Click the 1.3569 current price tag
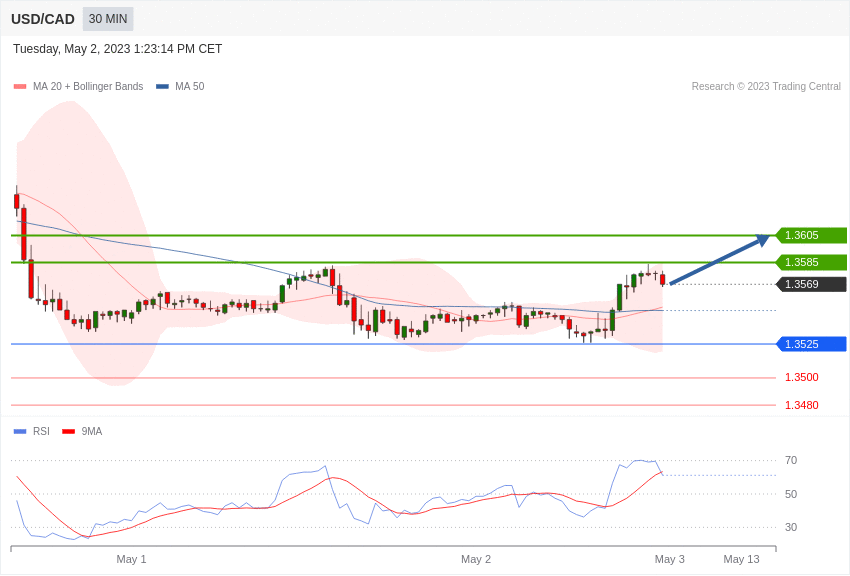 coord(812,284)
